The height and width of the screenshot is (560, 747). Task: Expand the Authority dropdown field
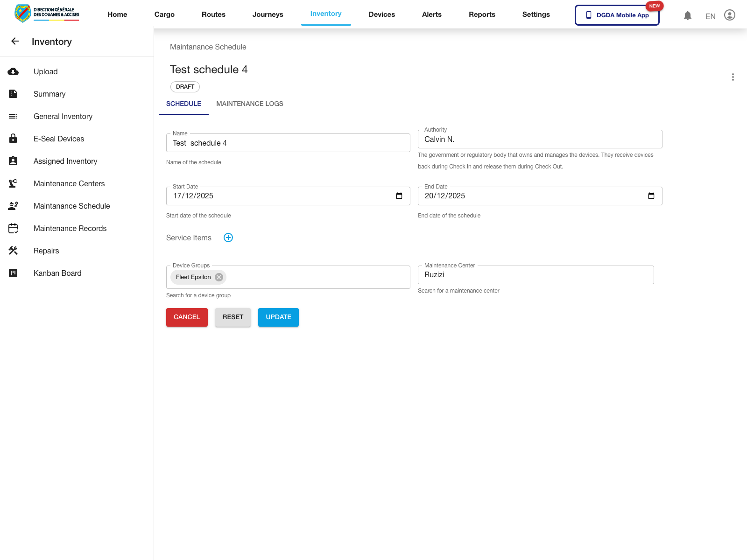pos(539,140)
